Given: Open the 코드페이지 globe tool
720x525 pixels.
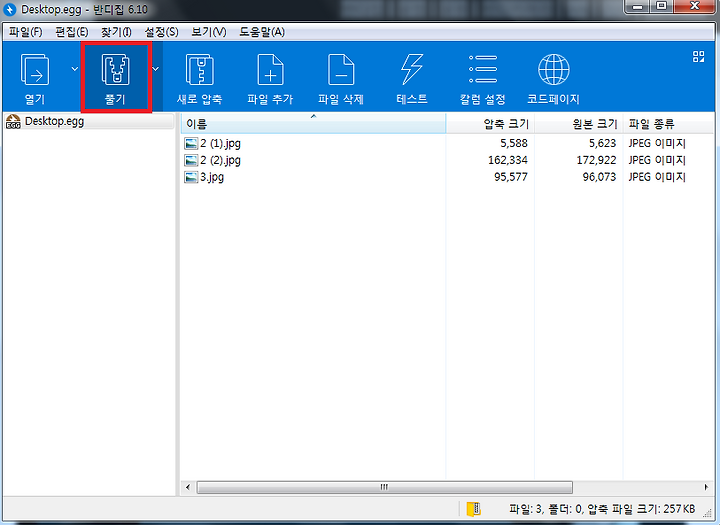Looking at the screenshot, I should [554, 70].
